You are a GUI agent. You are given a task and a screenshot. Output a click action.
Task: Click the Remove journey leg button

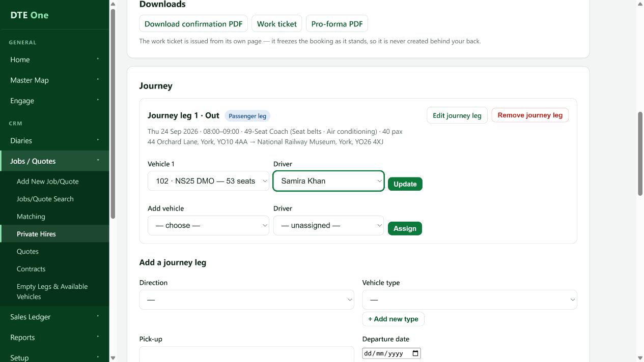530,115
